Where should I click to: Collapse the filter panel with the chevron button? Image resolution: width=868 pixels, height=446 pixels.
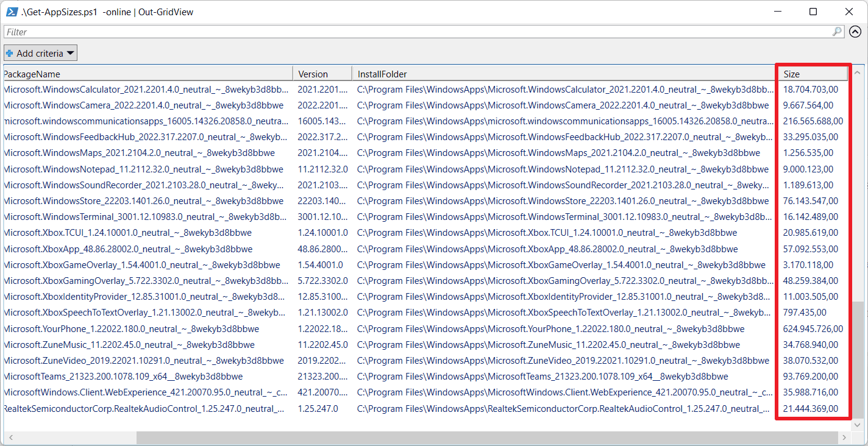(x=855, y=32)
